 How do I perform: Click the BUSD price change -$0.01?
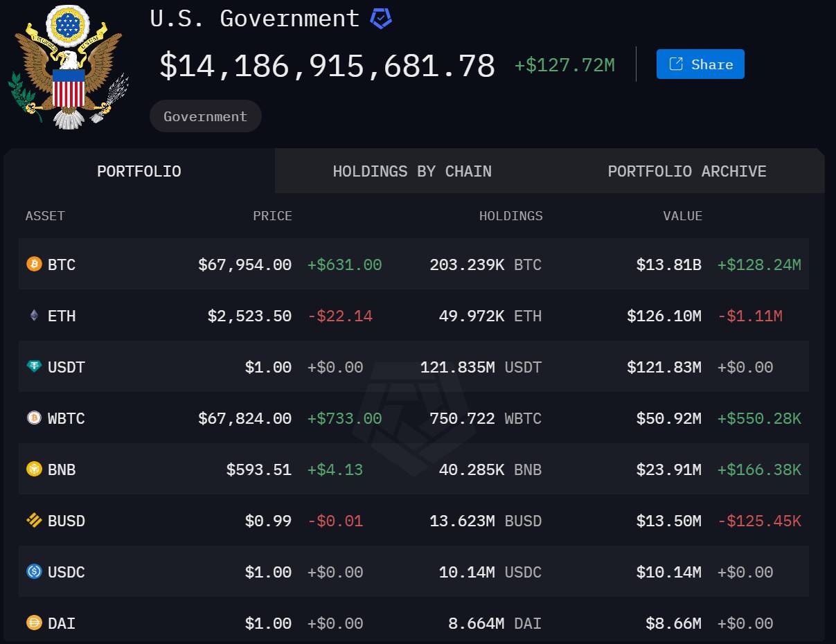point(335,521)
